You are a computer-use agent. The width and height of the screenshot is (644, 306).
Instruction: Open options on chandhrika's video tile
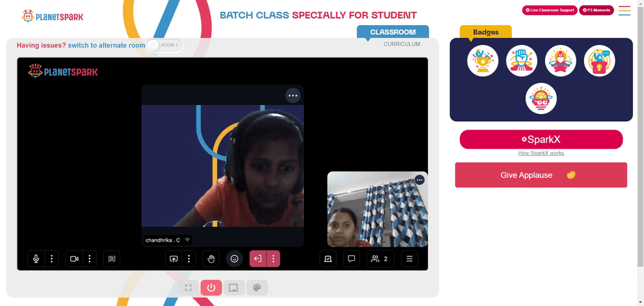[293, 95]
